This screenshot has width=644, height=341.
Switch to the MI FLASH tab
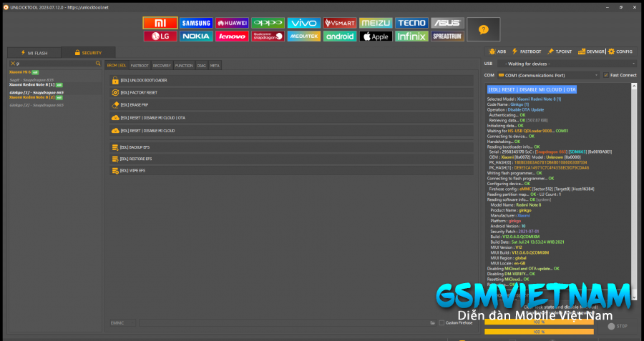[34, 52]
